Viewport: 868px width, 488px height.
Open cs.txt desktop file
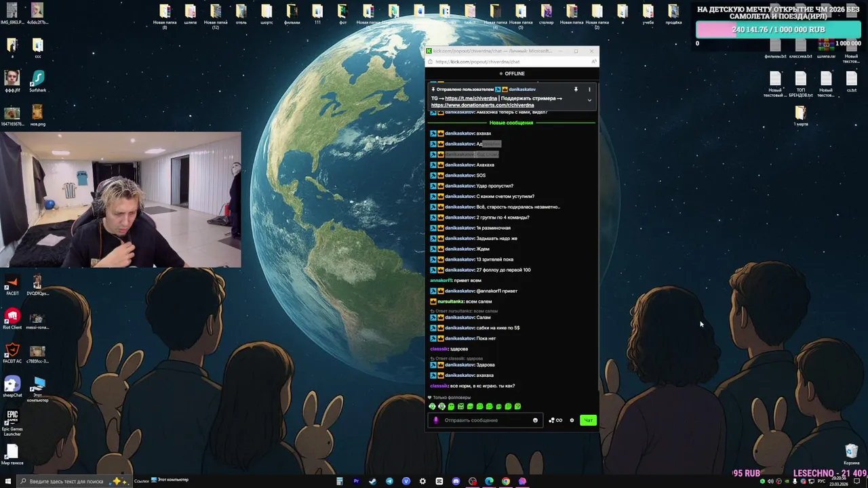[x=852, y=81]
